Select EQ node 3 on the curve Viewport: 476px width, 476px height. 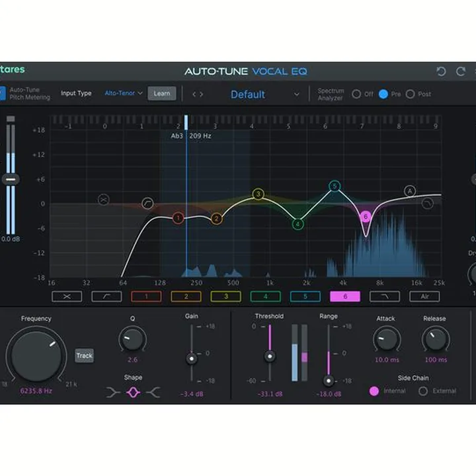258,194
